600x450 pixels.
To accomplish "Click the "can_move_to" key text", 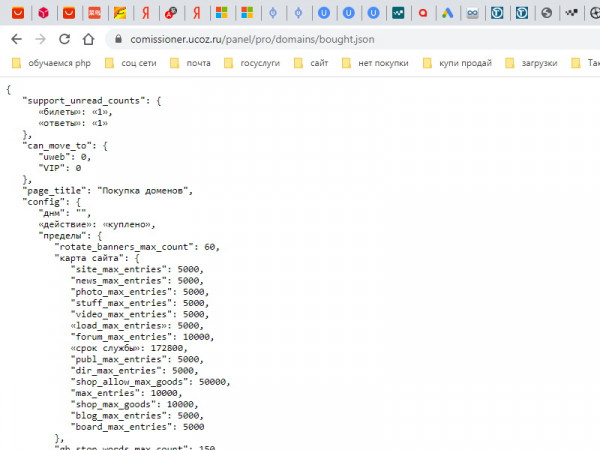I will pos(57,146).
